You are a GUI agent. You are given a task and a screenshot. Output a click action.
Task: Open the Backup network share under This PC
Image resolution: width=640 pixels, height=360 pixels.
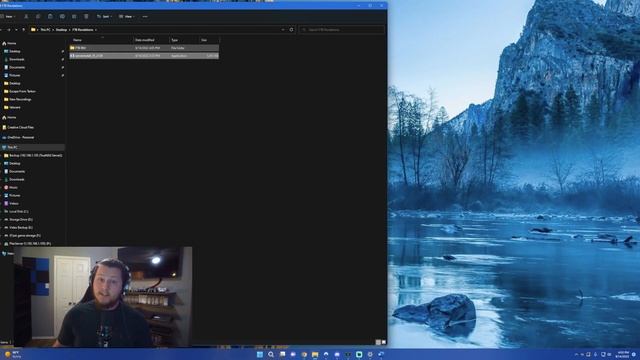32,156
